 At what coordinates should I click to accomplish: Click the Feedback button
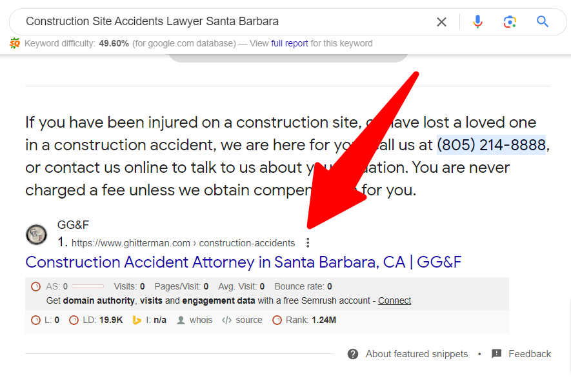pos(522,354)
